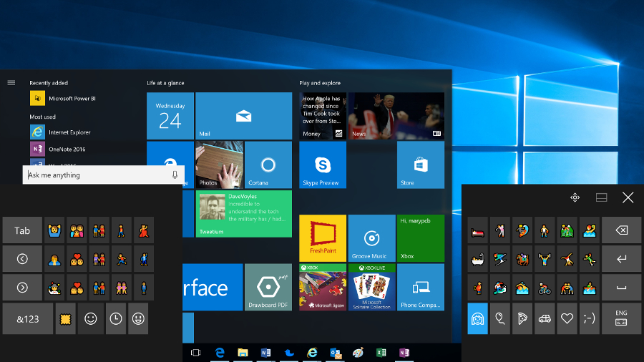Open the Cortana tile
The width and height of the screenshot is (644, 362).
pyautogui.click(x=268, y=165)
